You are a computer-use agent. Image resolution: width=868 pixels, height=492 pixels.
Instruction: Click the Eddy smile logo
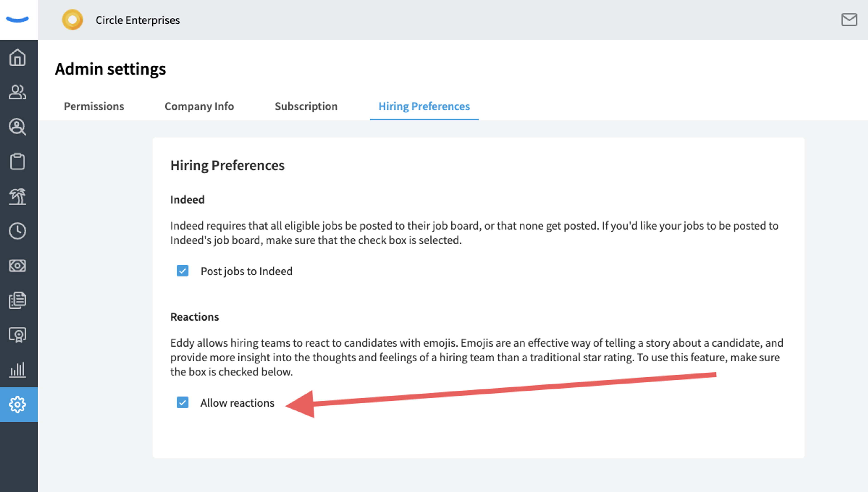(18, 20)
